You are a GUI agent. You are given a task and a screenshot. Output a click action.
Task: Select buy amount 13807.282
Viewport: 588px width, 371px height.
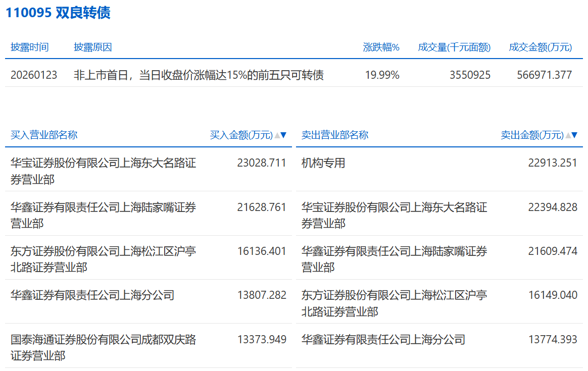tap(262, 295)
